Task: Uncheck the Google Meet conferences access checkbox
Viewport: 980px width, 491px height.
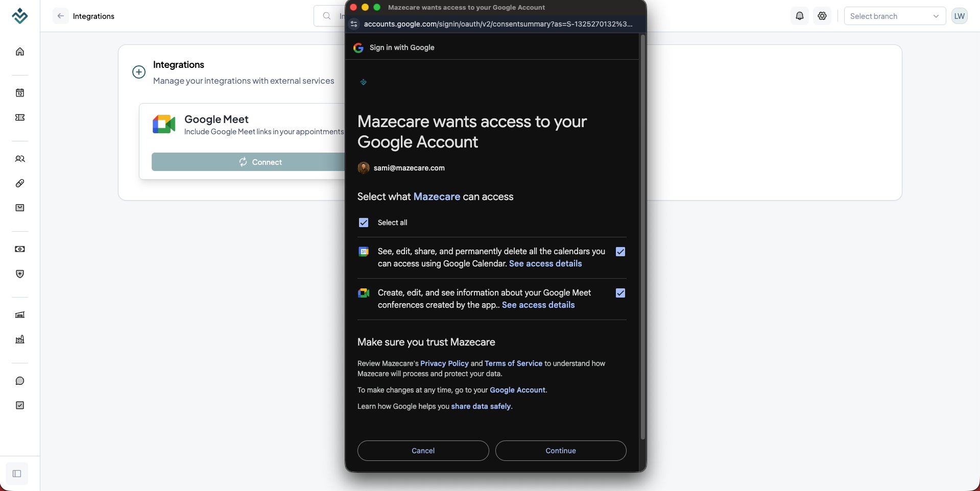Action: [x=620, y=293]
